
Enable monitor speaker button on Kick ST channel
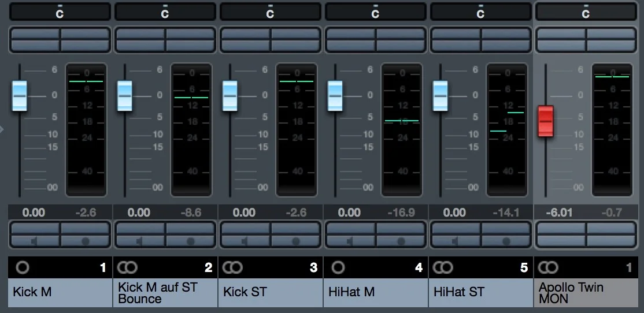[x=245, y=241]
